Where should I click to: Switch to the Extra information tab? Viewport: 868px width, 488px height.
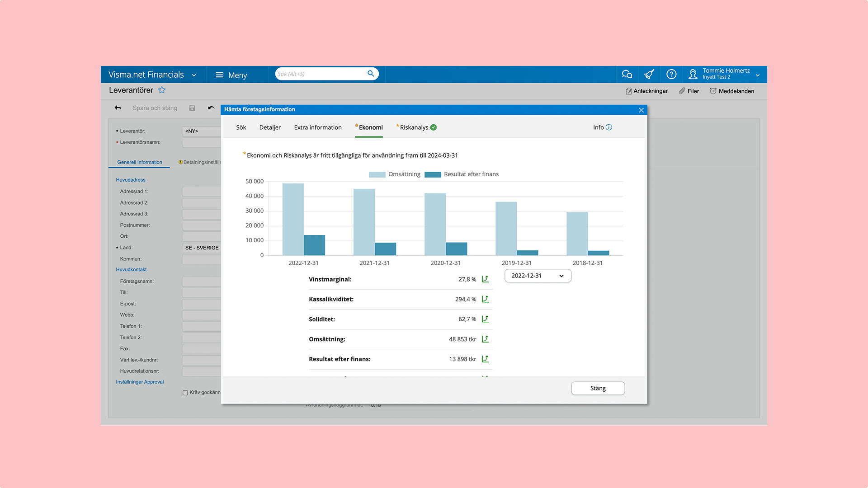point(318,127)
